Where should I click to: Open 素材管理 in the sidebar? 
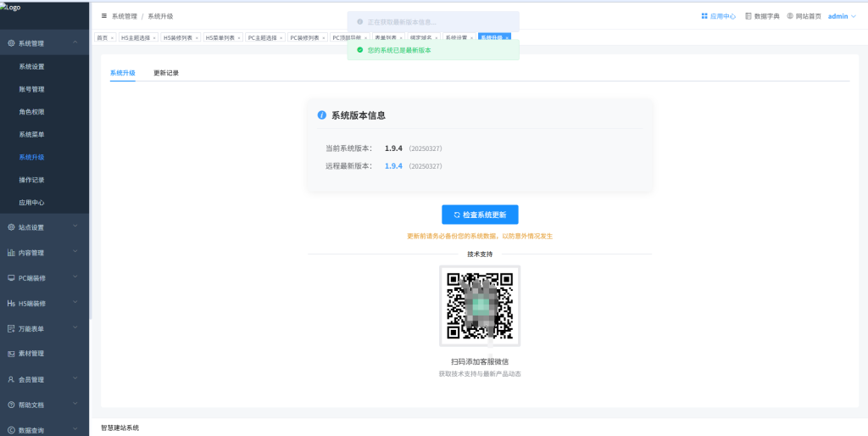(x=44, y=354)
